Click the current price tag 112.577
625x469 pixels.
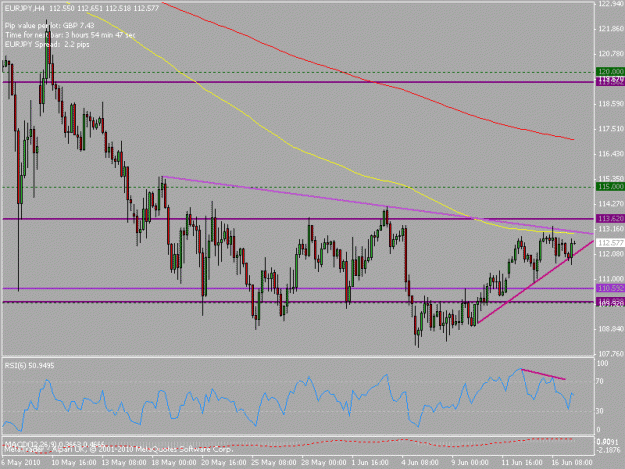[610, 243]
